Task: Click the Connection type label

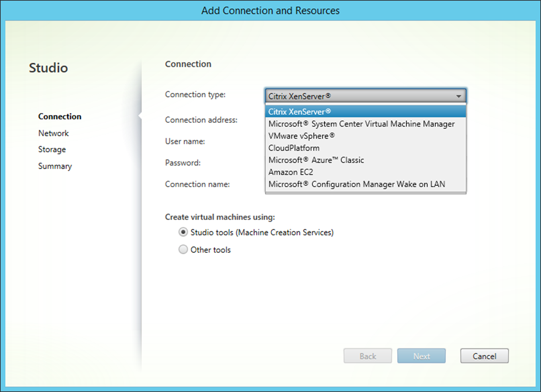Action: pyautogui.click(x=195, y=94)
